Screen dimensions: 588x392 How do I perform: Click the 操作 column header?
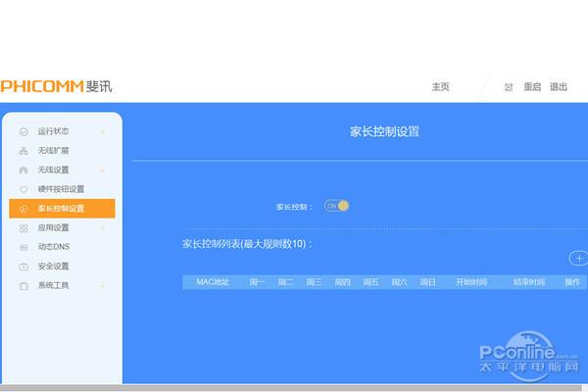(572, 282)
